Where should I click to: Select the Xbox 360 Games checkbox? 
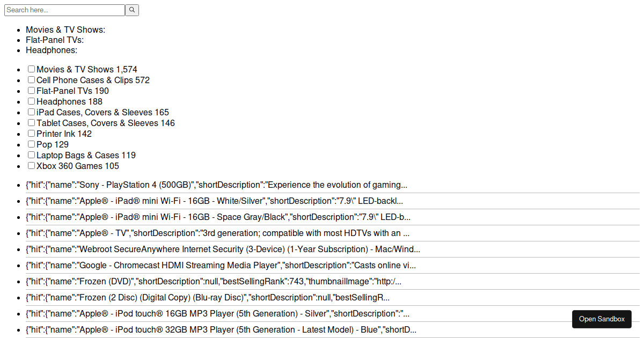(x=32, y=166)
